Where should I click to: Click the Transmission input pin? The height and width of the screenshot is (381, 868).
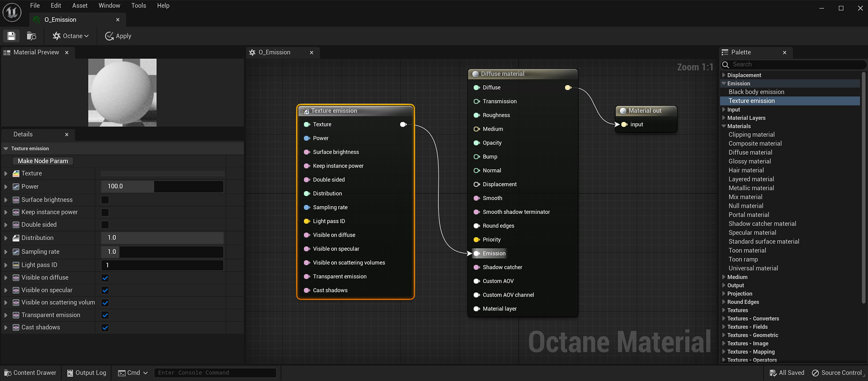[477, 101]
